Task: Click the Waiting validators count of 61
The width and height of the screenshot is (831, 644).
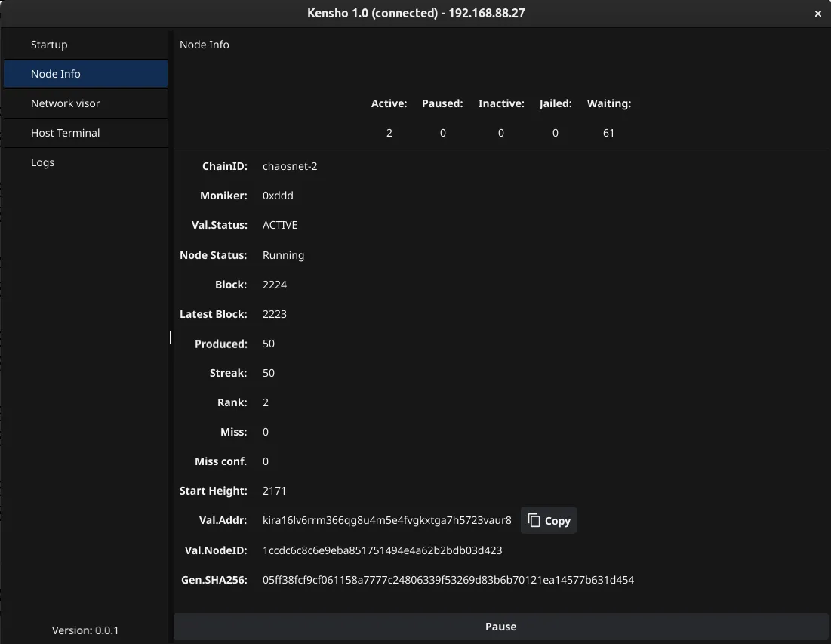Action: 608,133
